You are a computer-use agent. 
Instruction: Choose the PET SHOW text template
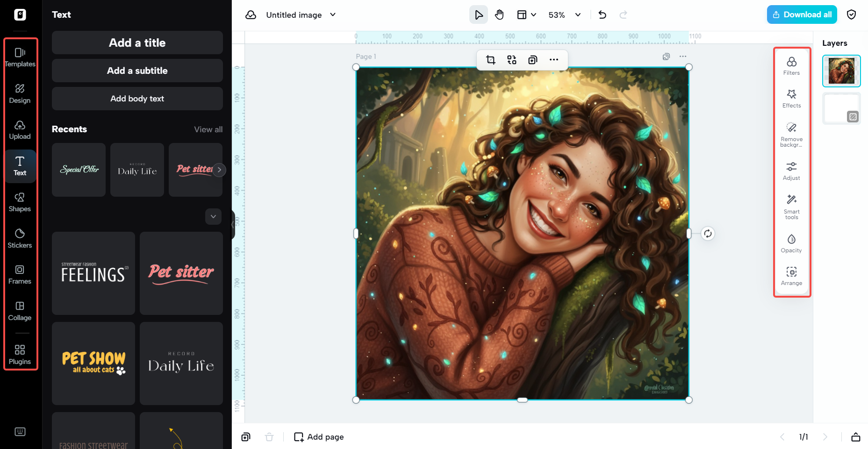(93, 363)
